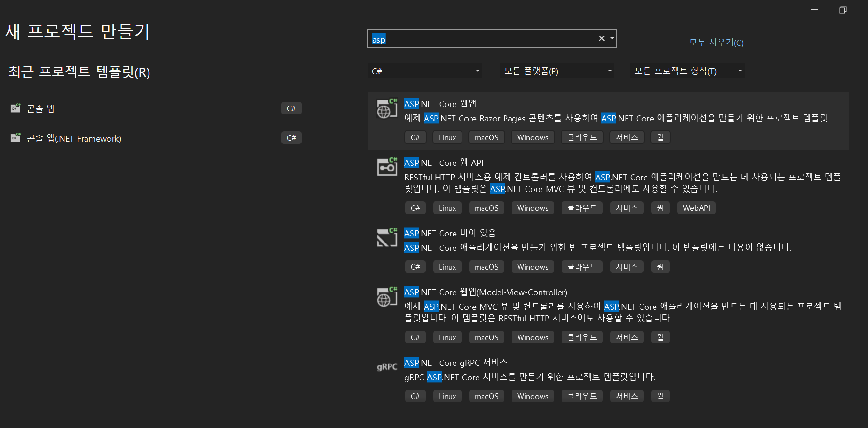Select the ASP.NET Core gRPC 서비스 title
This screenshot has width=868, height=428.
456,363
